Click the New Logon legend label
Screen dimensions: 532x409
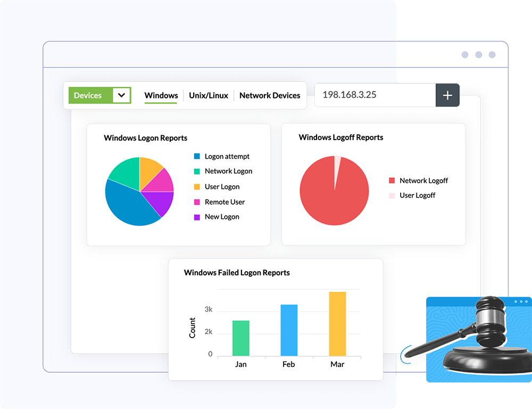click(x=222, y=217)
